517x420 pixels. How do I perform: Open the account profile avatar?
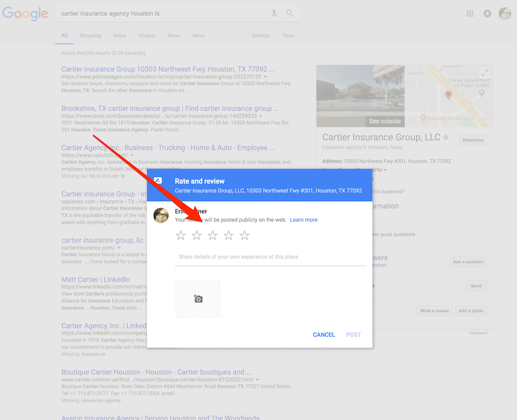[x=505, y=13]
